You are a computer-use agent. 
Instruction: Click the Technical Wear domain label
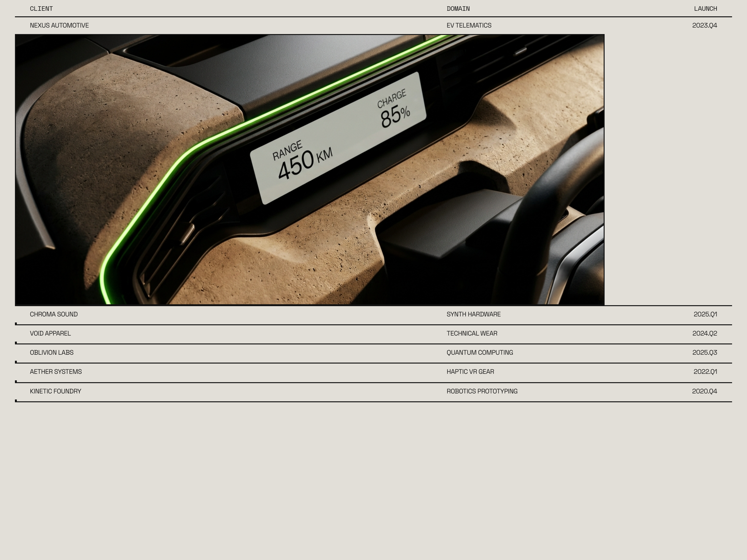(x=472, y=333)
